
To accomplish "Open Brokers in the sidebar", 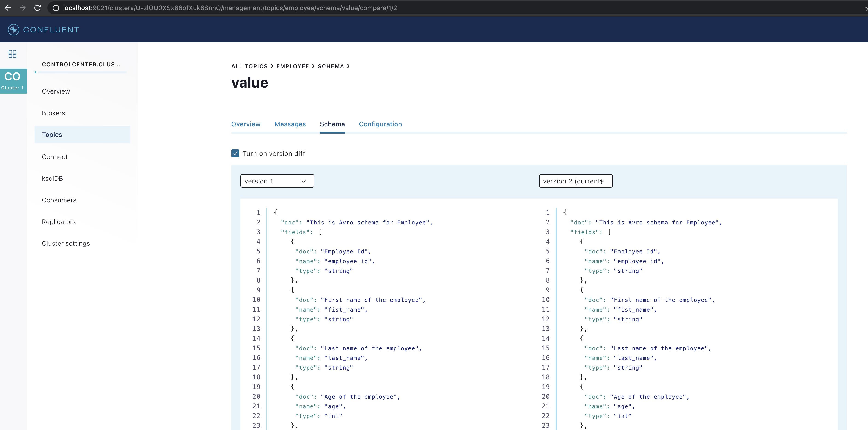I will [x=53, y=113].
